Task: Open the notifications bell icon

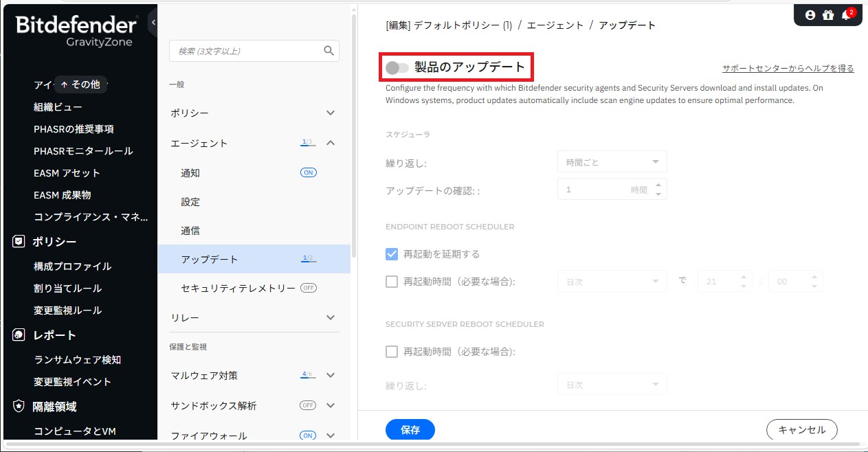Action: coord(846,14)
